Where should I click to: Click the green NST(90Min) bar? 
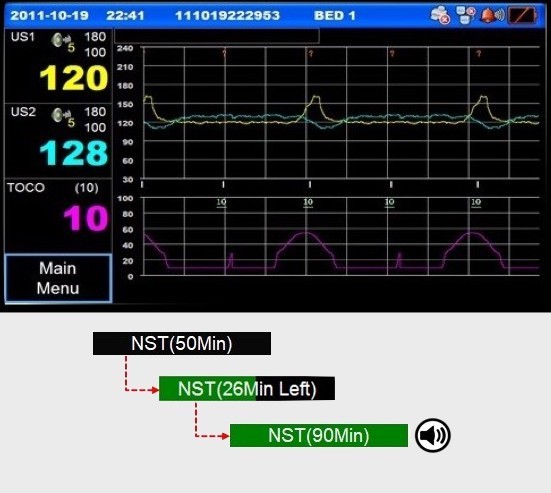tap(319, 435)
